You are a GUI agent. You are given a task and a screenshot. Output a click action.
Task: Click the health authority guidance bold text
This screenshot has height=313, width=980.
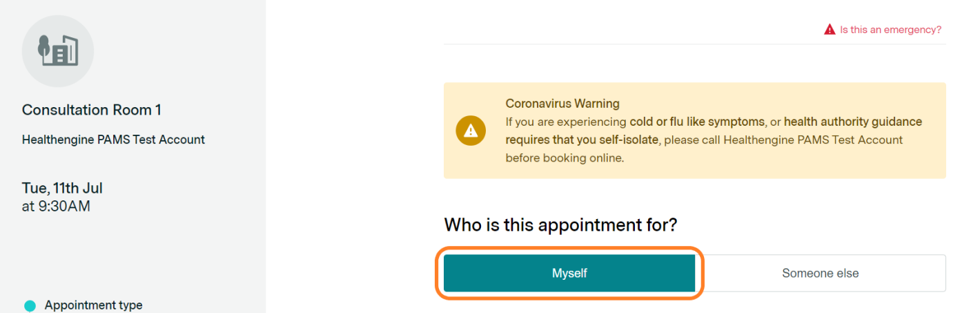853,122
